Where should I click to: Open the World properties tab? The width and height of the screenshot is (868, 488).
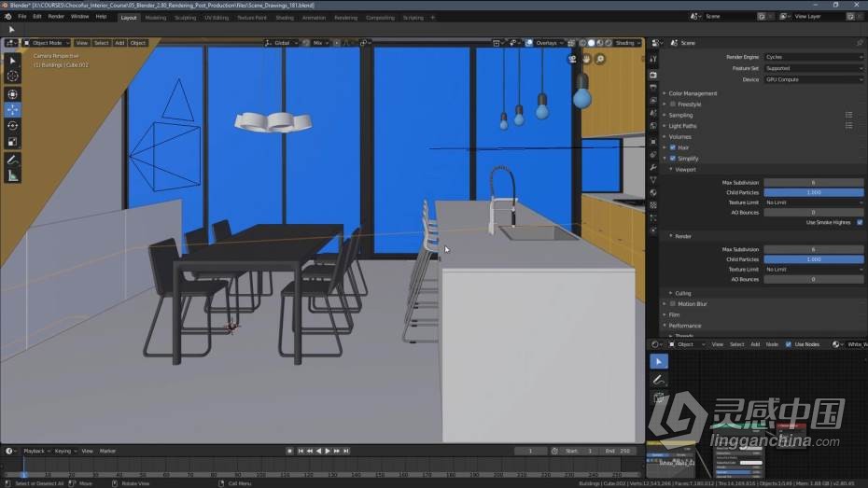(653, 126)
